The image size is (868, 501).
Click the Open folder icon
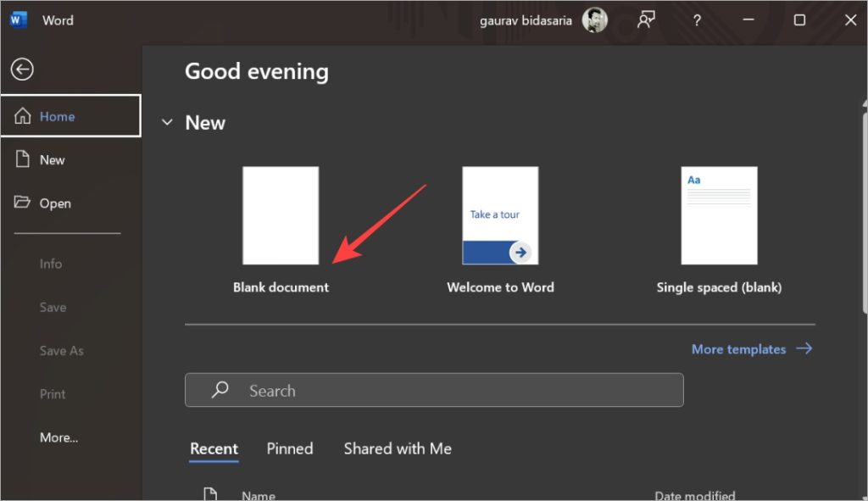tap(22, 202)
